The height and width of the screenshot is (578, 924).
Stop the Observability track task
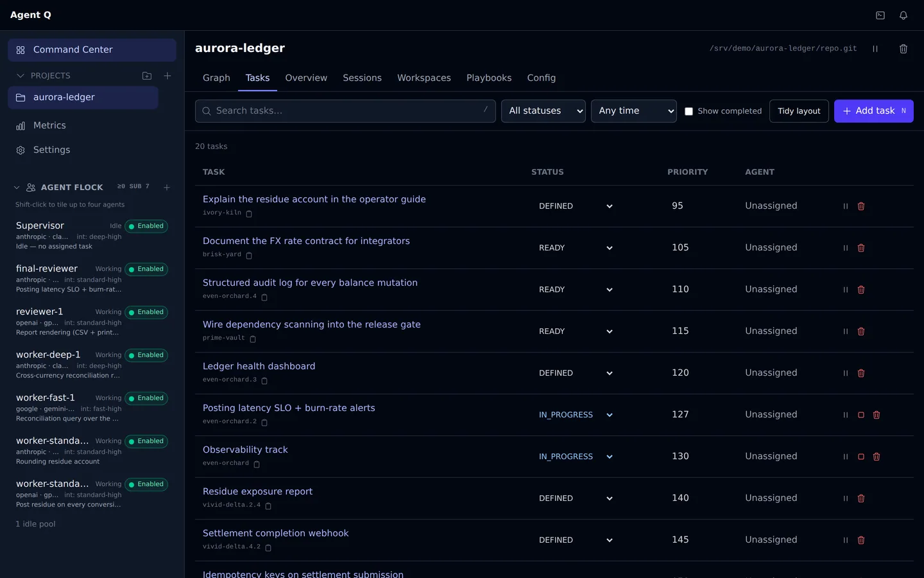tap(861, 457)
